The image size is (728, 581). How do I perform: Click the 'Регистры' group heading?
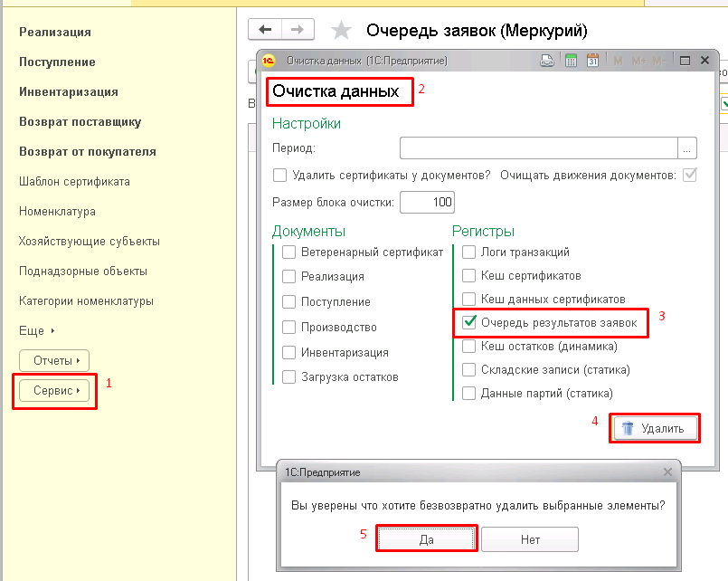(483, 231)
